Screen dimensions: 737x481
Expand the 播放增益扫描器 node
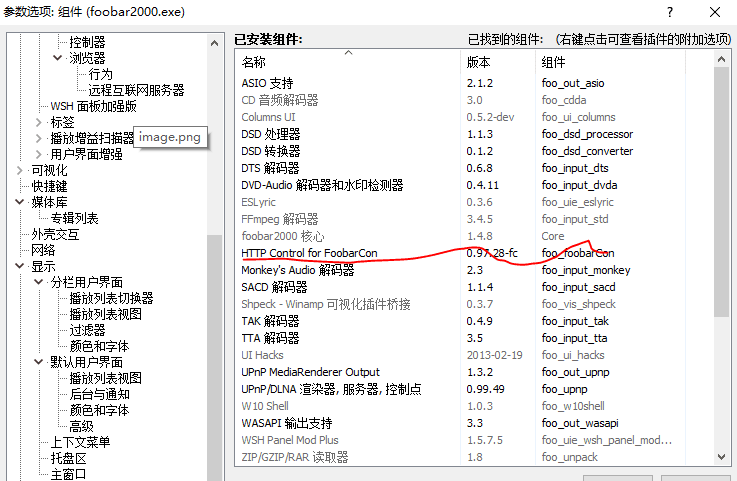[39, 138]
